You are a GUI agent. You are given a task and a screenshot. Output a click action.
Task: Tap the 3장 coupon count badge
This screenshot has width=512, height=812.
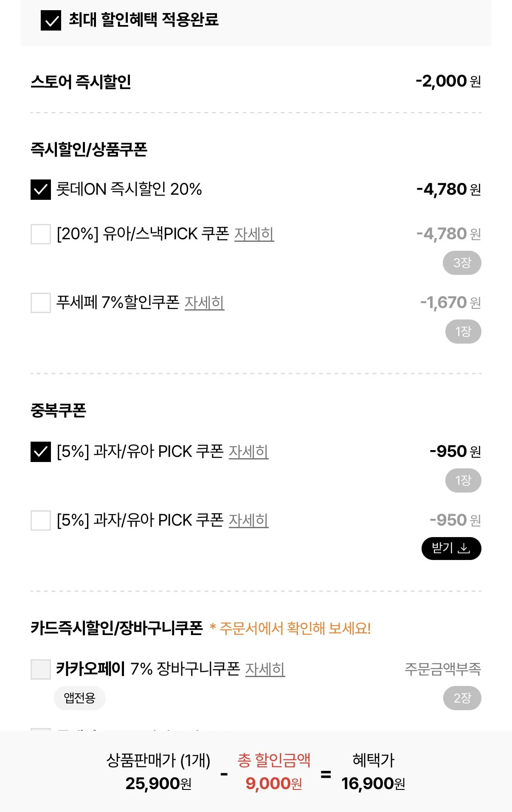(462, 263)
